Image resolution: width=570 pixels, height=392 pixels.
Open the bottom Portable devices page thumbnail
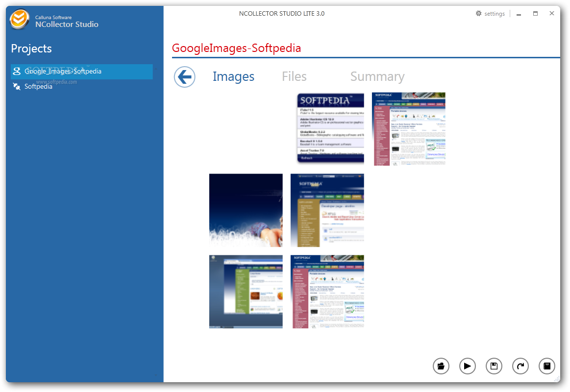pyautogui.click(x=327, y=292)
